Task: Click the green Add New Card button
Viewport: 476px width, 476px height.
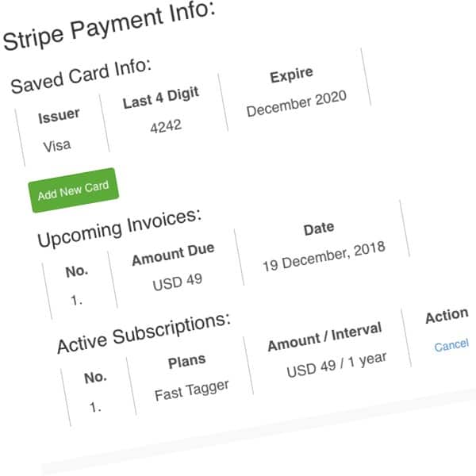Action: tap(74, 190)
